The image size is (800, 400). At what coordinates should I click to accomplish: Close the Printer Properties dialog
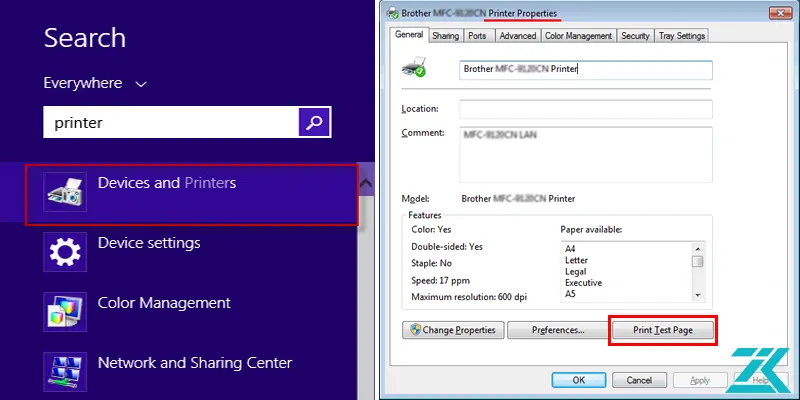(x=780, y=13)
